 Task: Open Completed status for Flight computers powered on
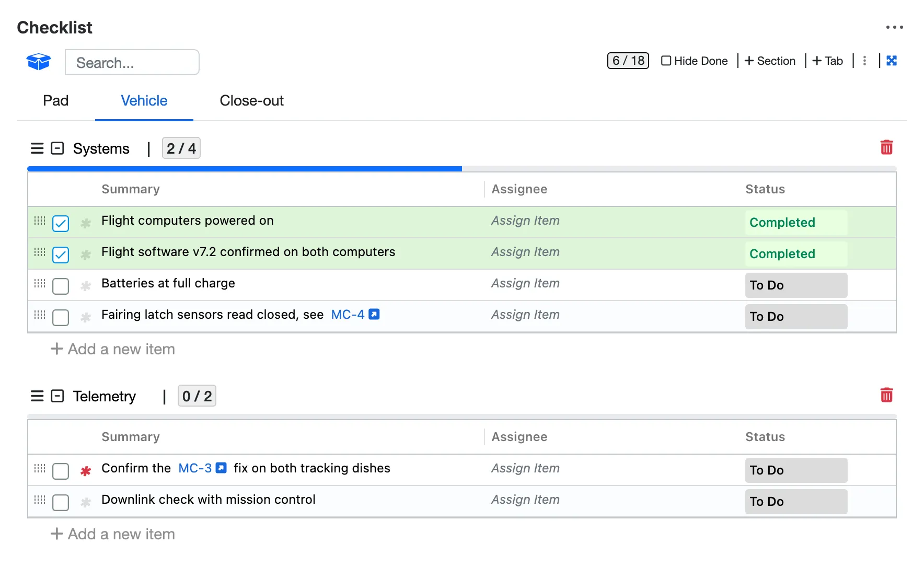coord(796,223)
